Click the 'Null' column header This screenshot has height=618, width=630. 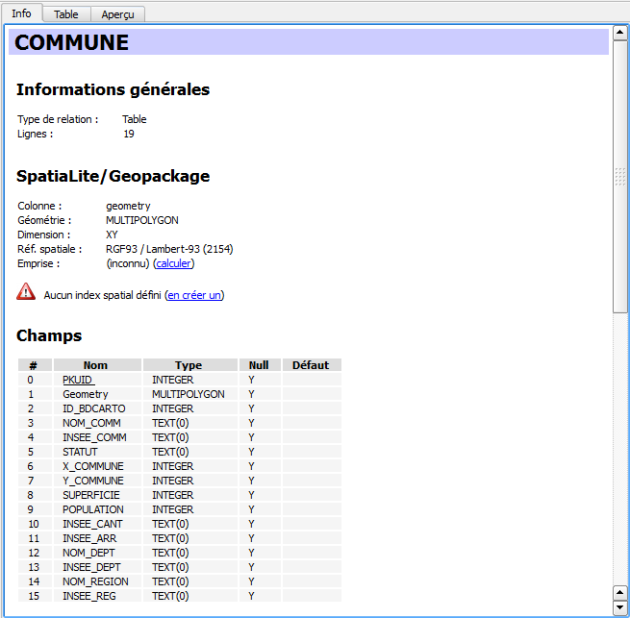pyautogui.click(x=259, y=365)
